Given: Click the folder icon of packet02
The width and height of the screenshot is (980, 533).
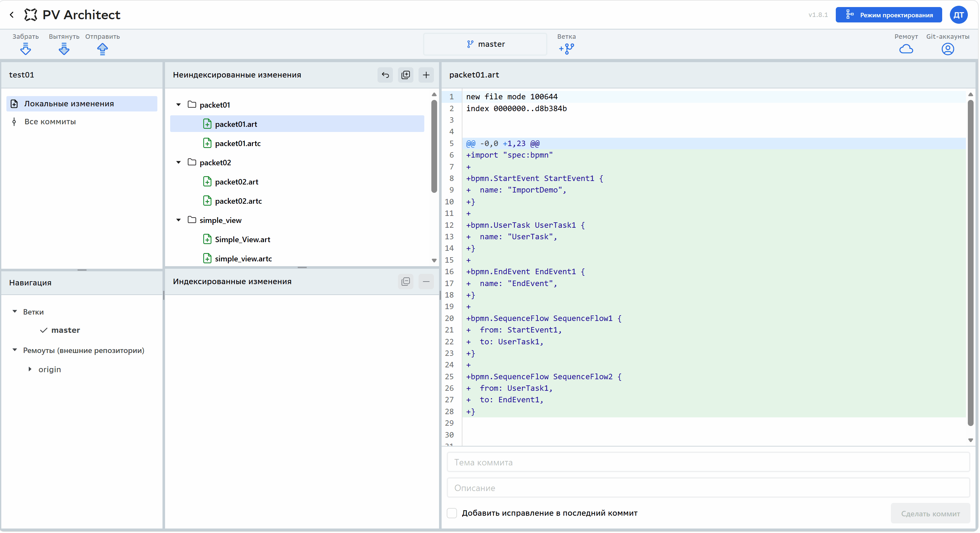Looking at the screenshot, I should tap(192, 162).
